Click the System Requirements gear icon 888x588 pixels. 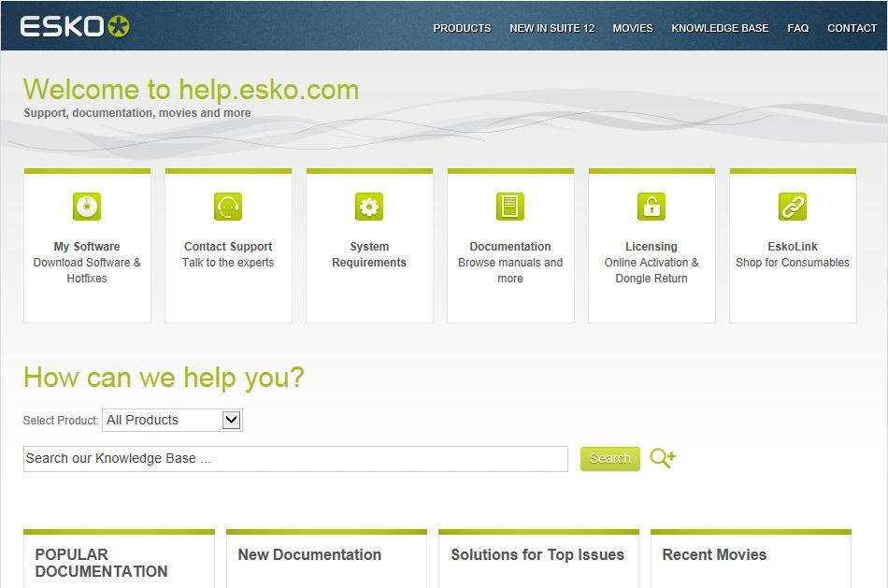[x=369, y=207]
